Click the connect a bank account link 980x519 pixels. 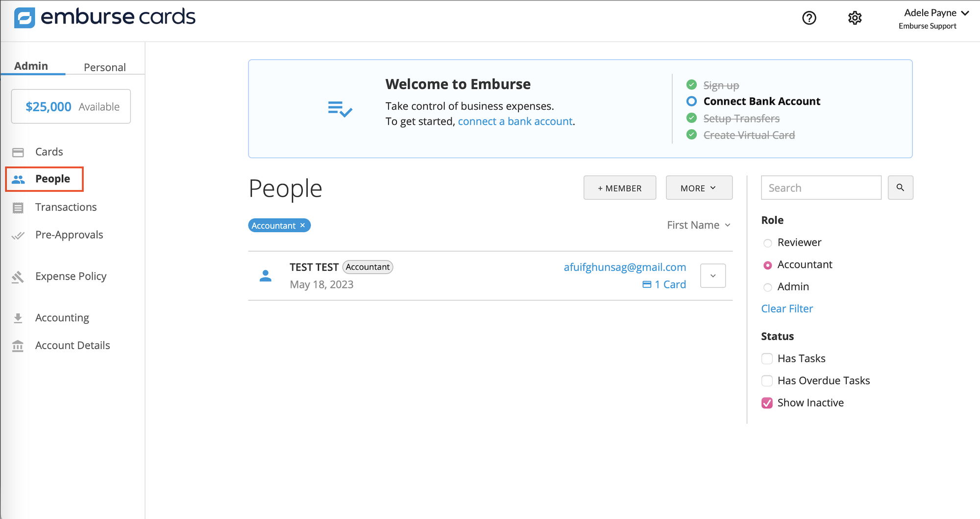tap(515, 121)
